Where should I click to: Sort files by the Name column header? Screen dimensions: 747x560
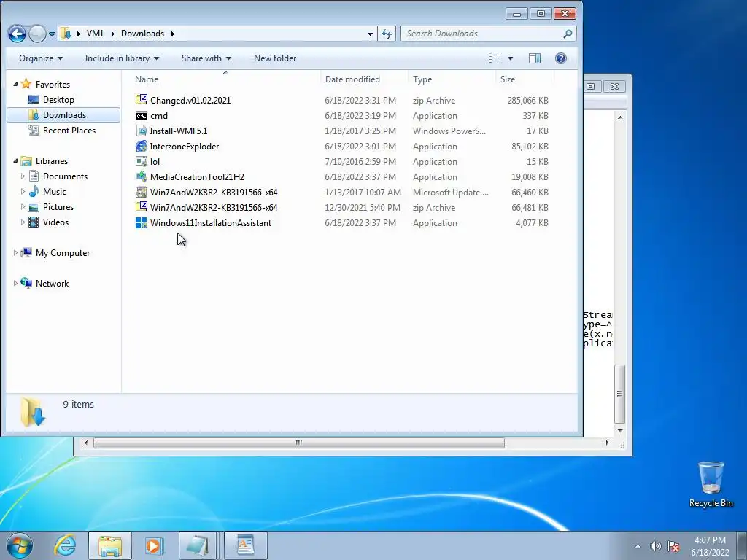click(225, 79)
